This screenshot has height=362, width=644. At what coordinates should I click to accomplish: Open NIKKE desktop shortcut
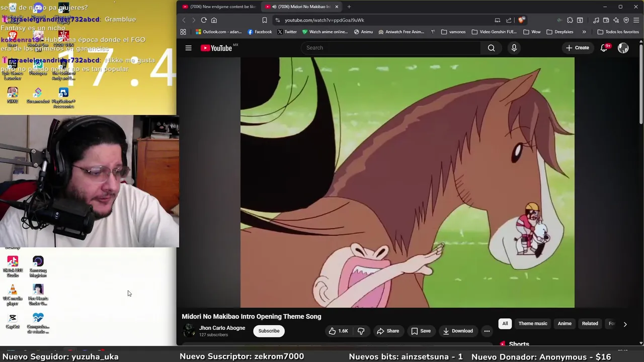[13, 95]
